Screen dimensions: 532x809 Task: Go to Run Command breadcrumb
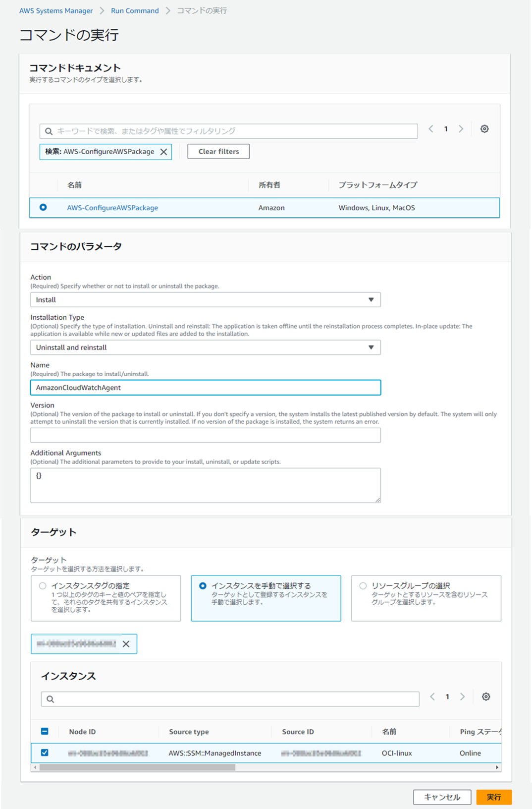point(135,10)
